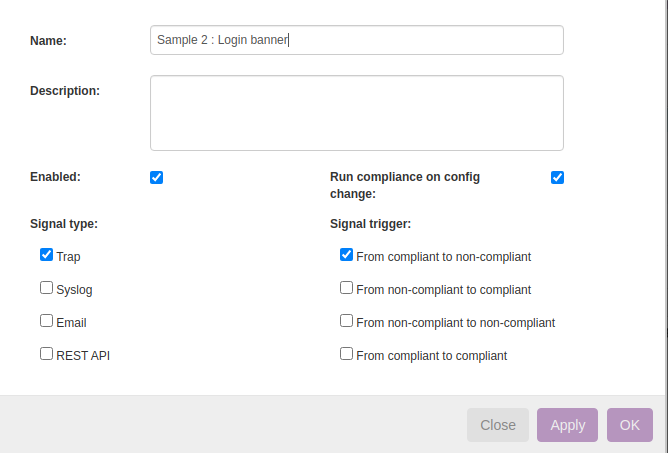
Task: Enable From compliant to compliant trigger
Action: pyautogui.click(x=346, y=353)
